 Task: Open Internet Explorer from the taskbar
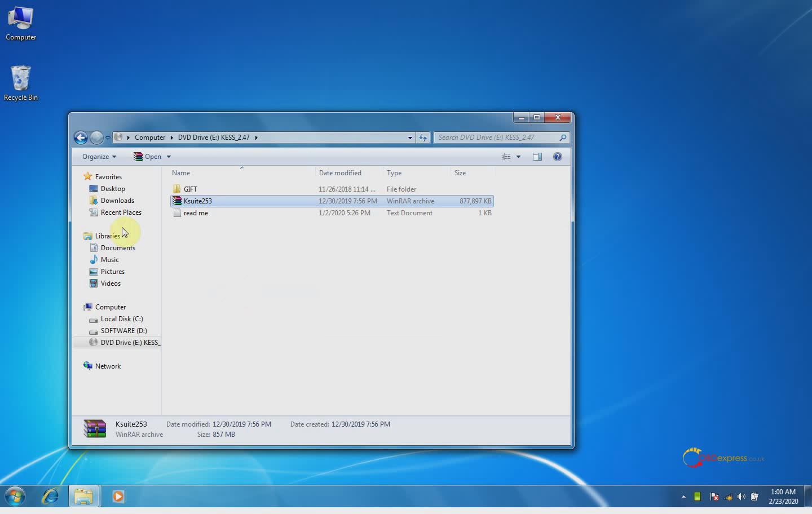click(50, 497)
